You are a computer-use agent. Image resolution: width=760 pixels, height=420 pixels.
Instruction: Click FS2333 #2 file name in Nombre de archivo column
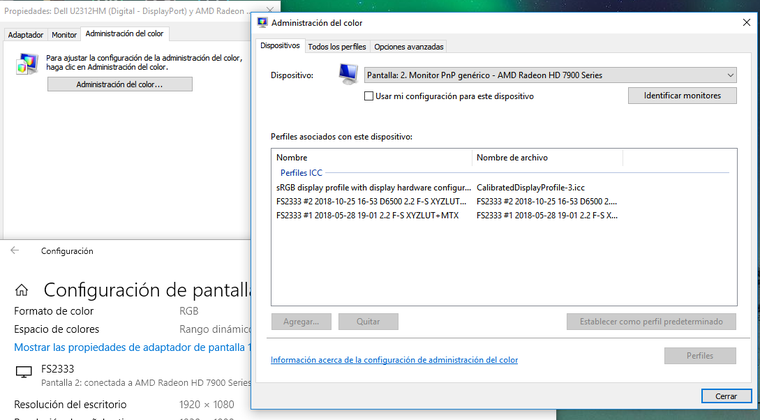pyautogui.click(x=547, y=202)
